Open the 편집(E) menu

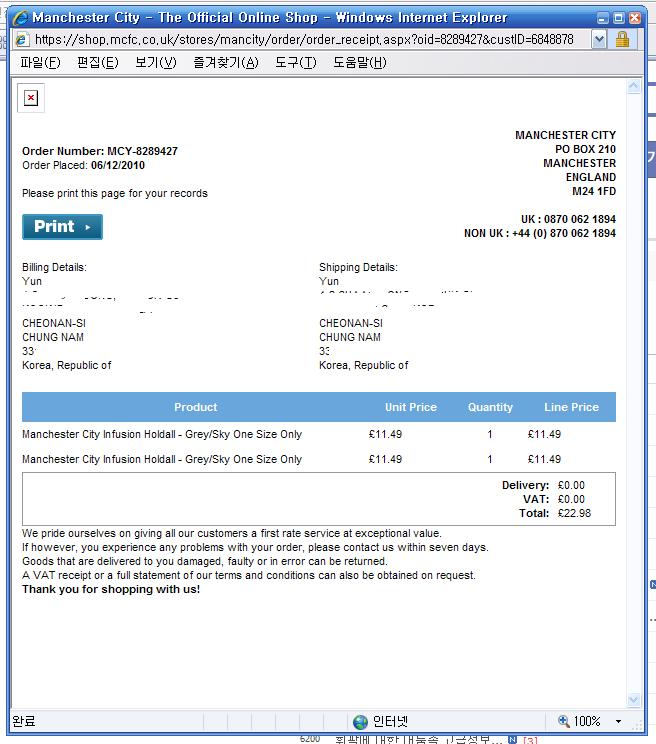[98, 63]
